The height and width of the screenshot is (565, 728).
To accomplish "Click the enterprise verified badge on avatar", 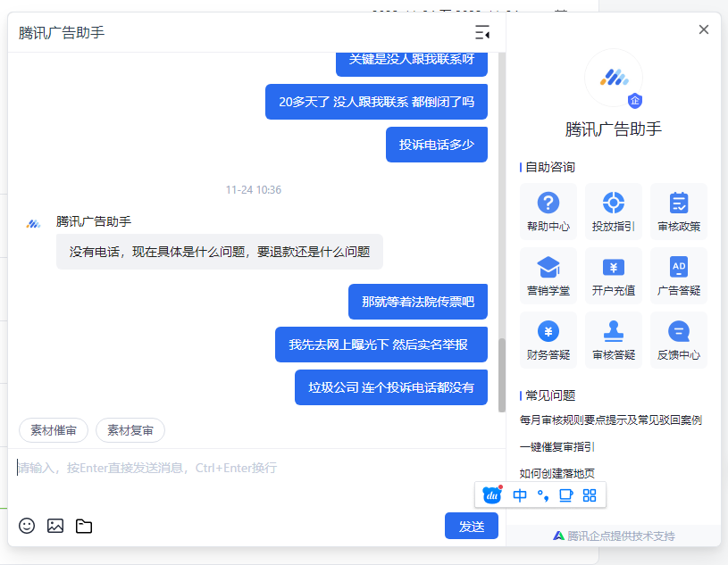I will 635,101.
